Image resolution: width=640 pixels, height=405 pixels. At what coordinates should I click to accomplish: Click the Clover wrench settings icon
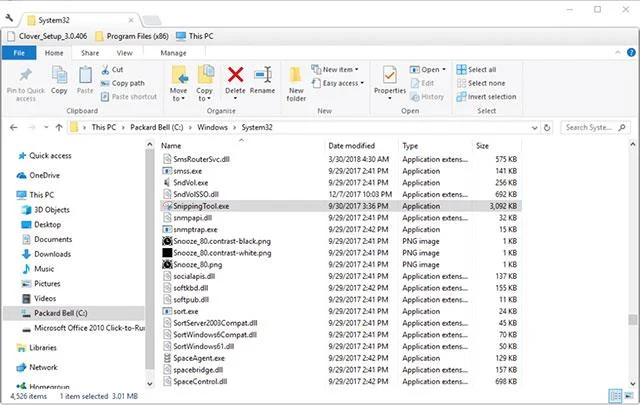9,19
